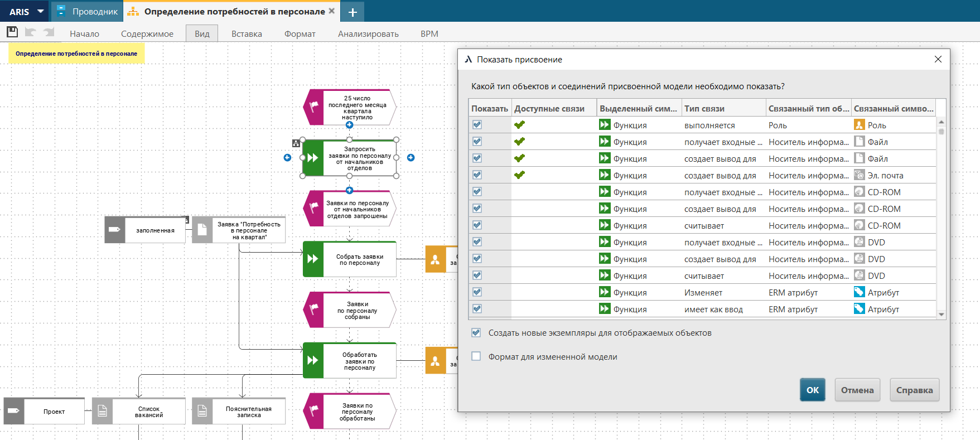Select the считывает DVD row text
Image resolution: width=980 pixels, height=440 pixels.
[704, 275]
